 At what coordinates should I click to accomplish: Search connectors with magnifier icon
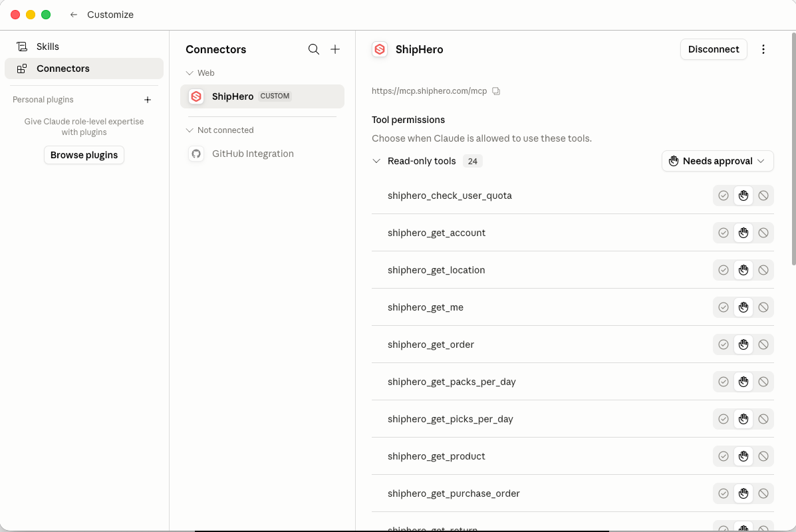[x=314, y=49]
